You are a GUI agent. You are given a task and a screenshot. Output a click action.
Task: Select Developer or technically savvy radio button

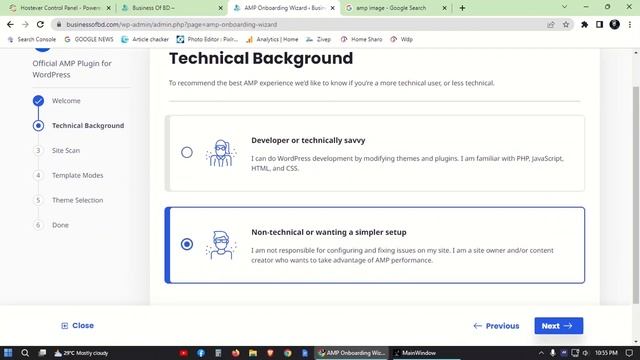click(x=187, y=152)
